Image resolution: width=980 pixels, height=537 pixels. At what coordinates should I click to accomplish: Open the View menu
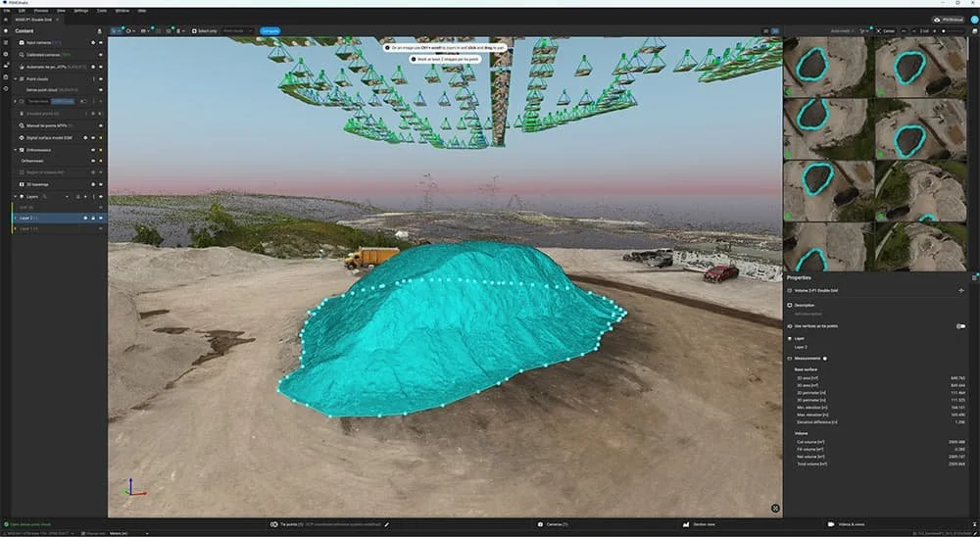[61, 11]
